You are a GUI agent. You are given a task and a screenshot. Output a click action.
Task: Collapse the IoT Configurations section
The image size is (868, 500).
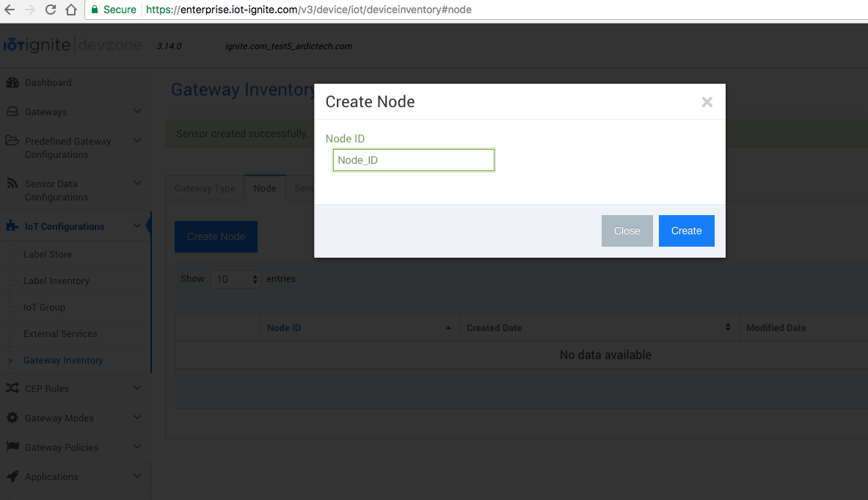[136, 225]
